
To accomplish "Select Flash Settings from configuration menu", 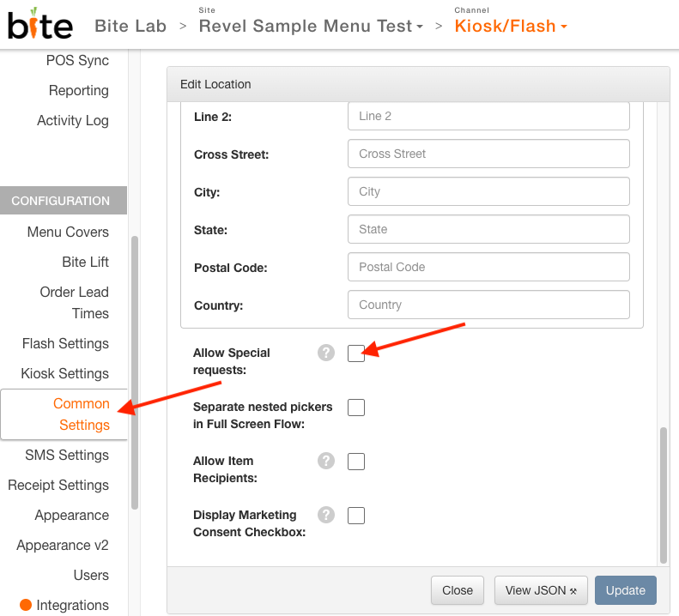I will [x=65, y=343].
